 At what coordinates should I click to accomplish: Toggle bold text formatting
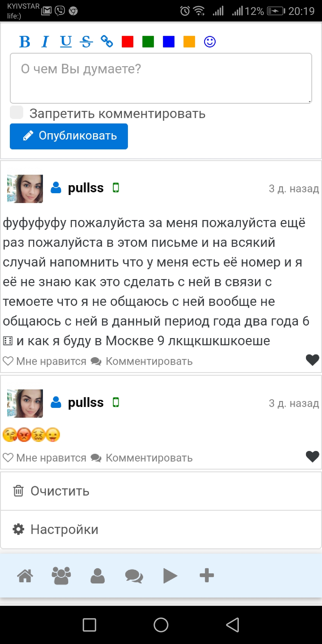25,42
